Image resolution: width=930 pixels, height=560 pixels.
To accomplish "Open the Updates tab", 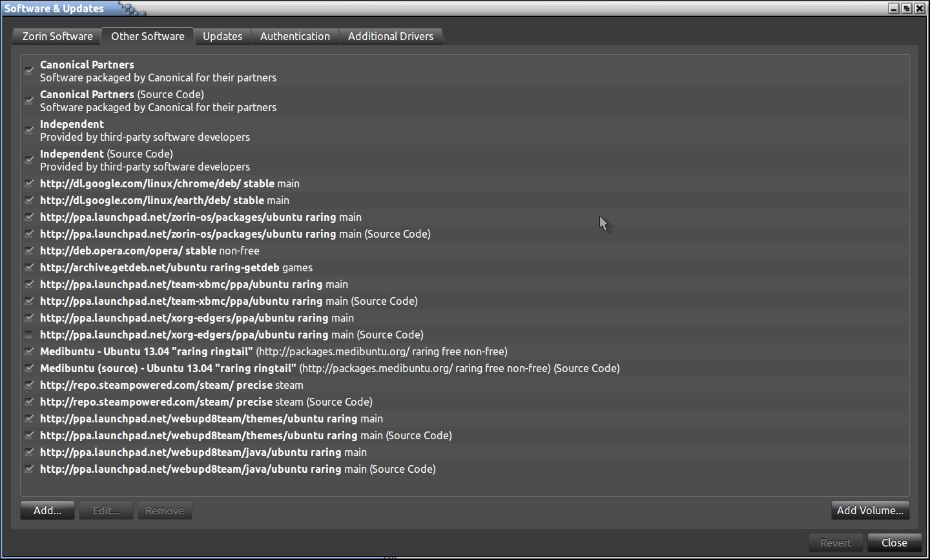I will pyautogui.click(x=222, y=36).
